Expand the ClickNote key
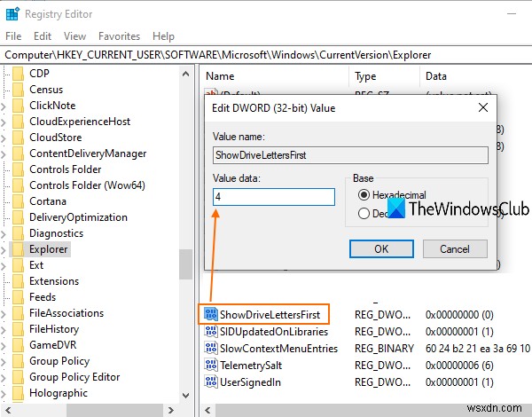The image size is (532, 417). [4, 106]
